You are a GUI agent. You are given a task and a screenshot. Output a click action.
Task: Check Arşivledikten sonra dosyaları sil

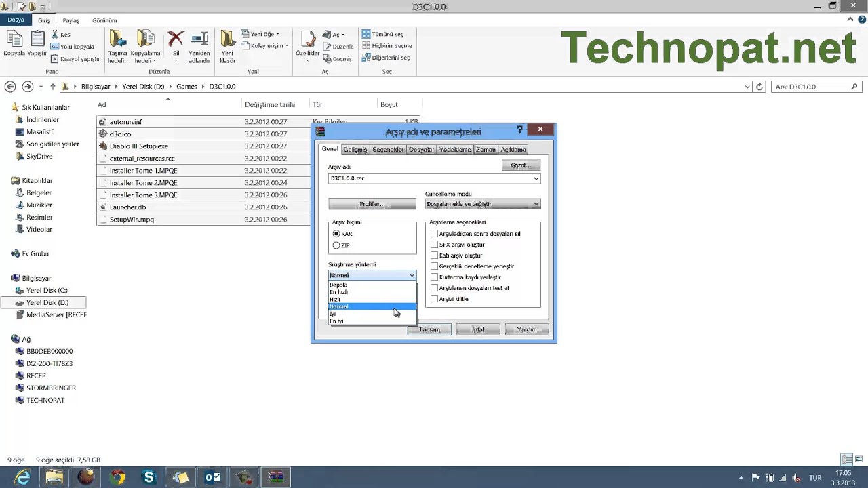click(x=435, y=234)
